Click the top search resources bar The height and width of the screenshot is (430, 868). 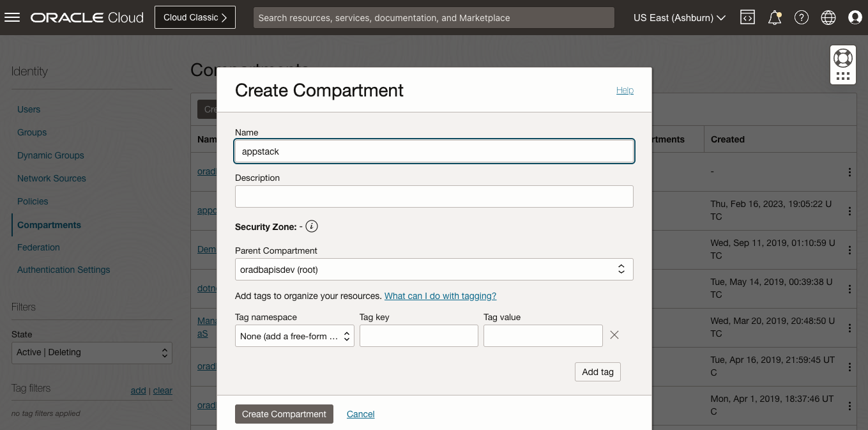[434, 18]
